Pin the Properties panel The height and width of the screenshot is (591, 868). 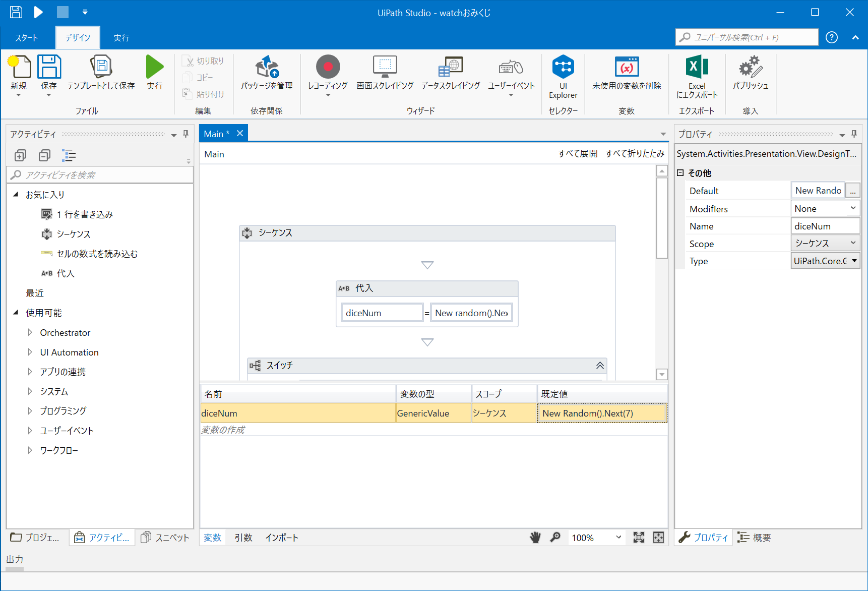(854, 134)
